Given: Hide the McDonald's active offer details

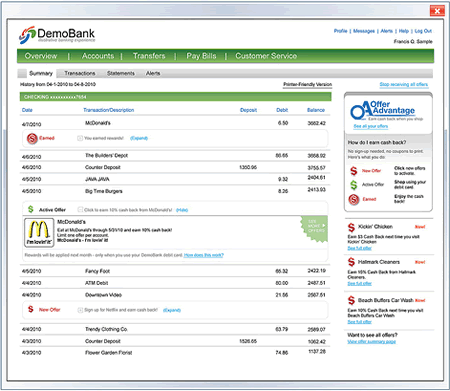Looking at the screenshot, I should pos(182,210).
